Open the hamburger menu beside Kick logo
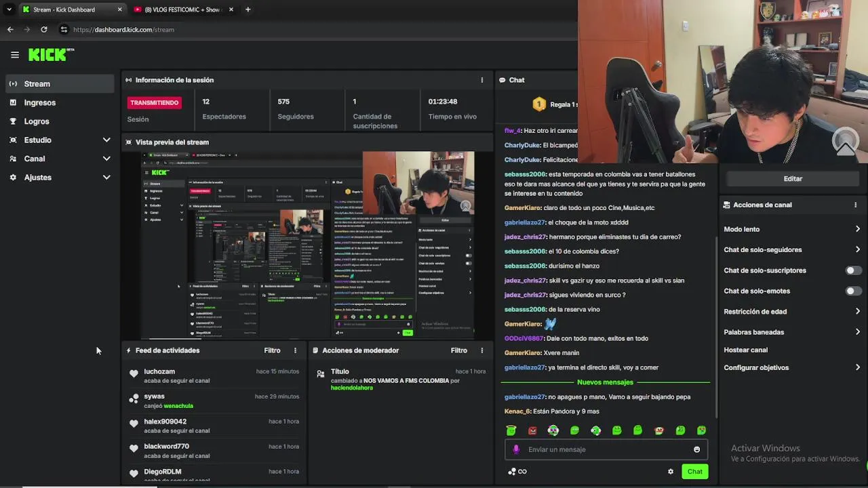868x488 pixels. tap(14, 55)
